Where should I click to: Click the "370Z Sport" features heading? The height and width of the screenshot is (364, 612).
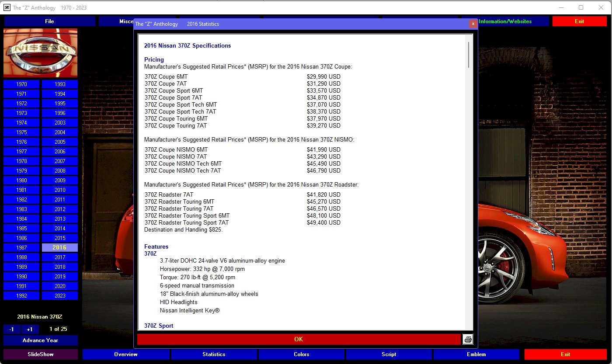click(159, 326)
